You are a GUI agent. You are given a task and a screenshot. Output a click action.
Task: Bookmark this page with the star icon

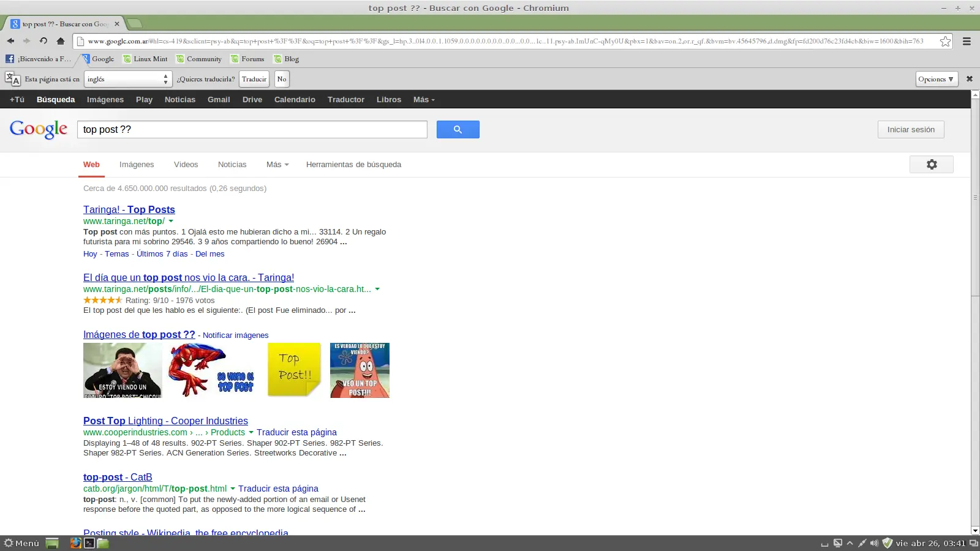(946, 41)
